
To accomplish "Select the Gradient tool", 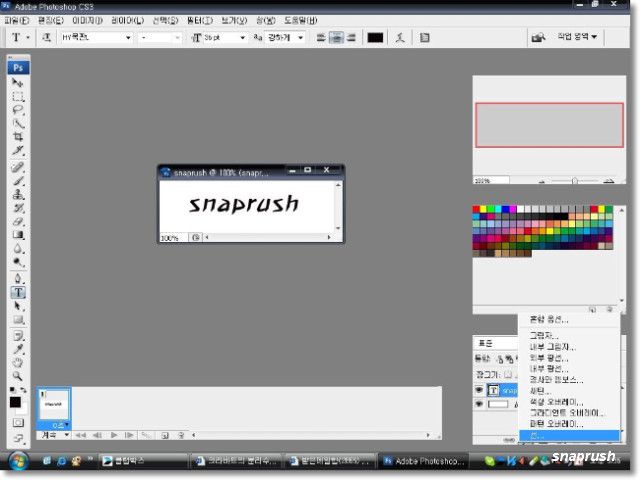I will click(x=18, y=235).
